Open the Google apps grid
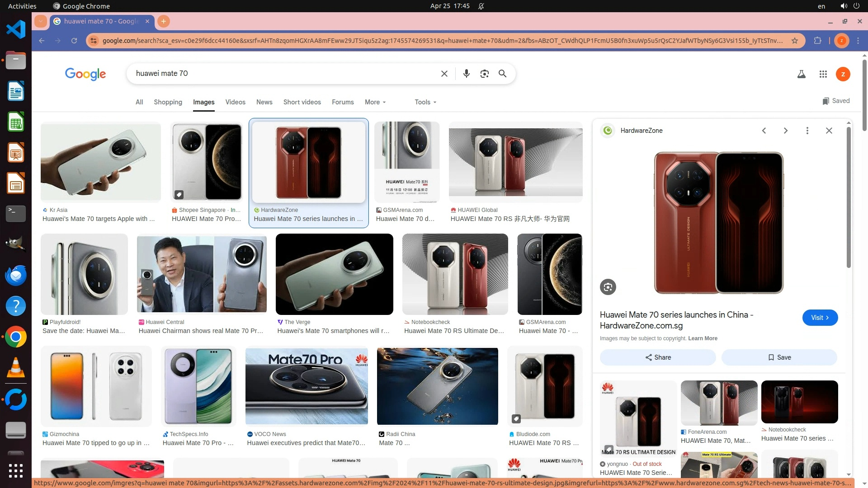Viewport: 868px width, 488px height. click(x=823, y=74)
